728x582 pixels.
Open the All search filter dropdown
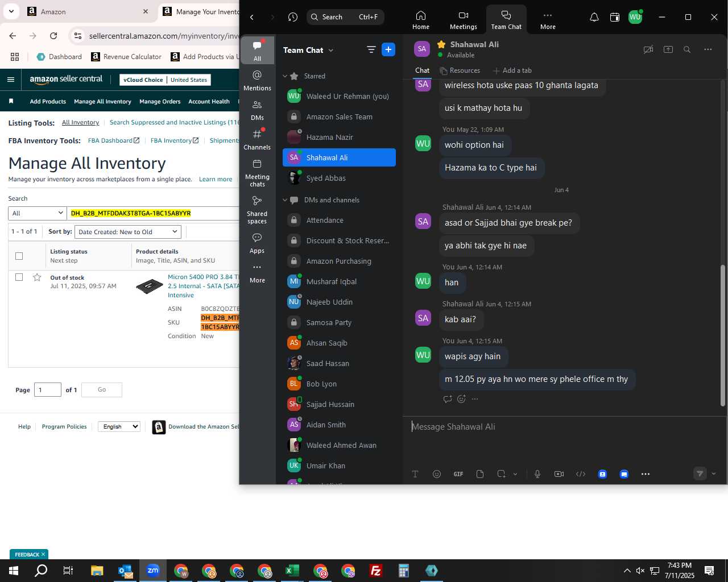pos(38,213)
